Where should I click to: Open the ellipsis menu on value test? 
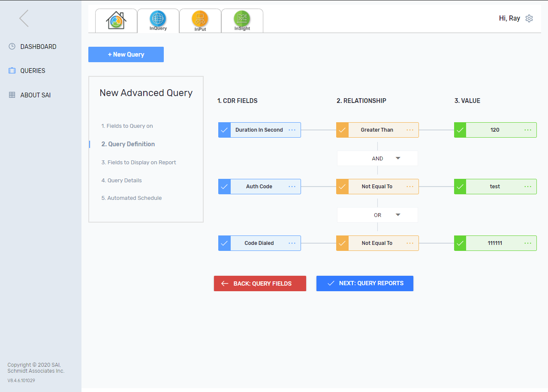[x=528, y=187]
